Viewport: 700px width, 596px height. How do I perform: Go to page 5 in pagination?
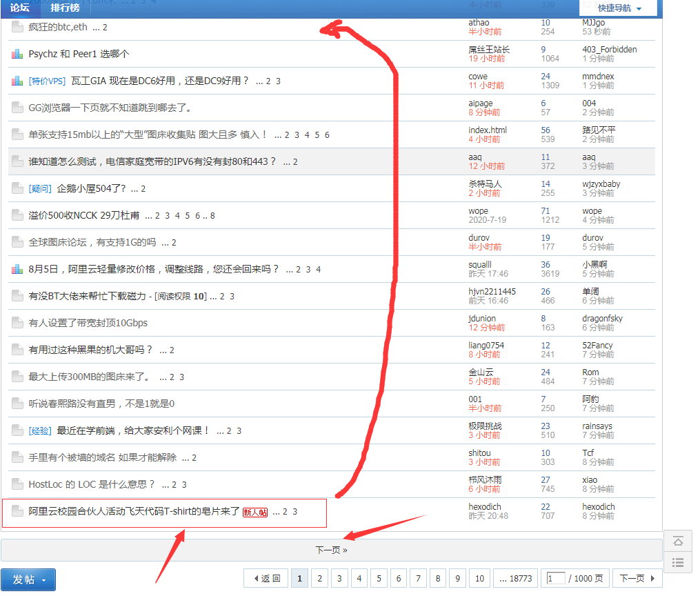point(379,579)
